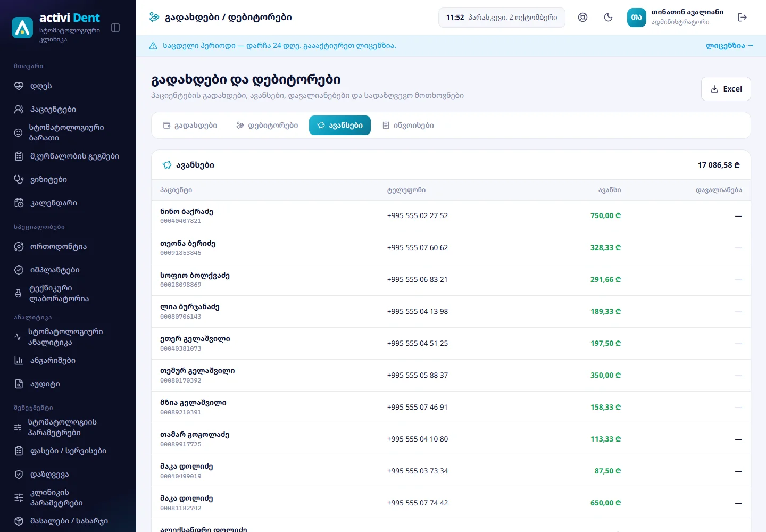The height and width of the screenshot is (532, 766).
Task: Click the თინათინ ავალიანი user profile
Action: [676, 18]
